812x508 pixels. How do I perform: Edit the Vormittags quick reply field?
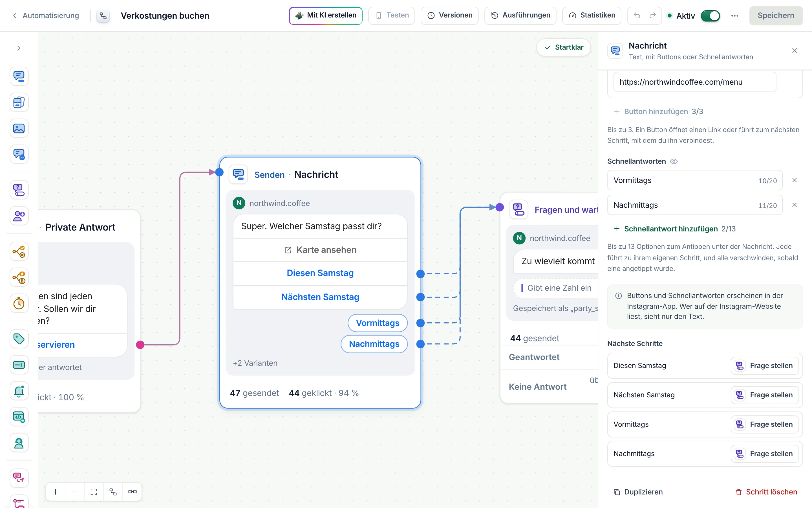[695, 180]
